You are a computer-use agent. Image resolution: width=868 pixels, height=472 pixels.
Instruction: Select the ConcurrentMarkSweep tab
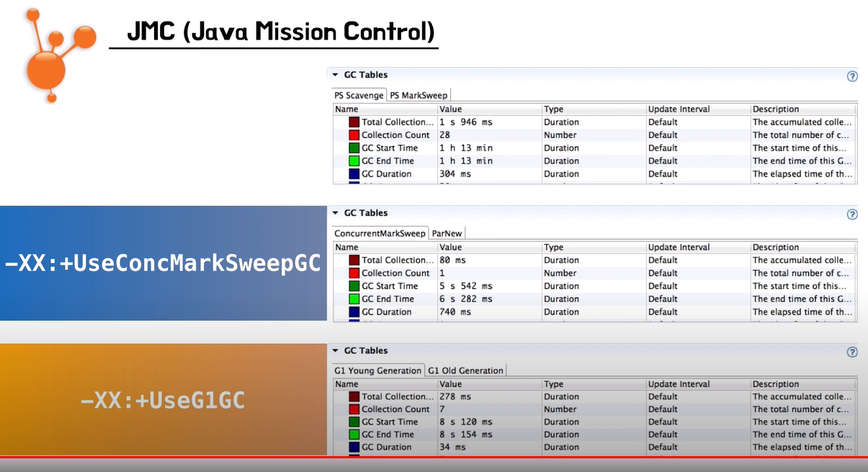click(380, 233)
